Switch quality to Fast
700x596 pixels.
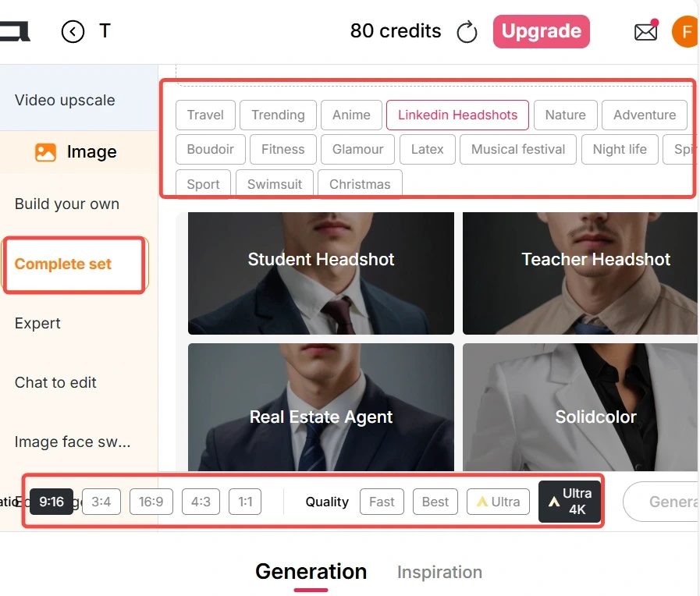coord(382,502)
